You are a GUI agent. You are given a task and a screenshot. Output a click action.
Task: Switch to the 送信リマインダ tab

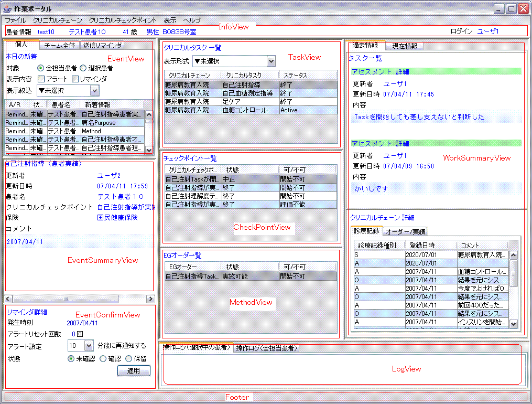[x=102, y=45]
